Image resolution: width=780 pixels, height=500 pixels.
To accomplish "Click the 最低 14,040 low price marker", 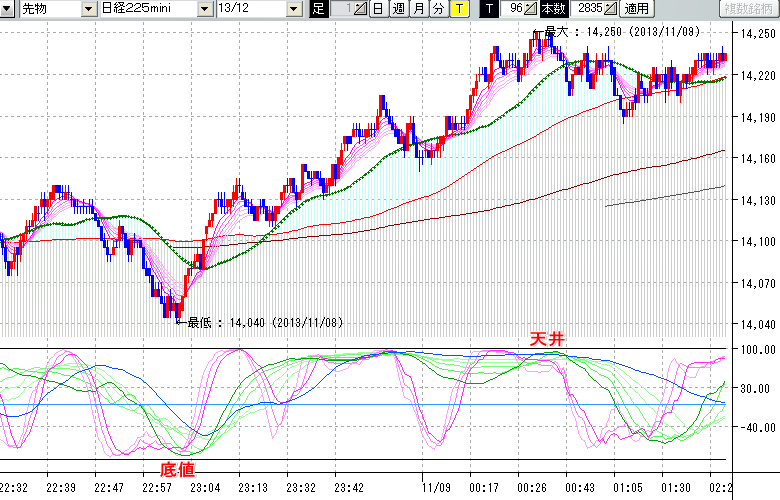I will [260, 323].
